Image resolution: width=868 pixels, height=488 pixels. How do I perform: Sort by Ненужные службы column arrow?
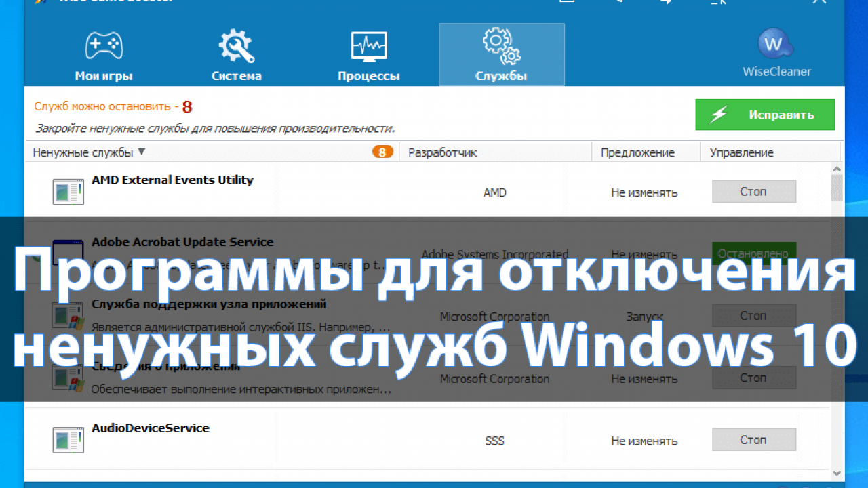click(x=141, y=152)
